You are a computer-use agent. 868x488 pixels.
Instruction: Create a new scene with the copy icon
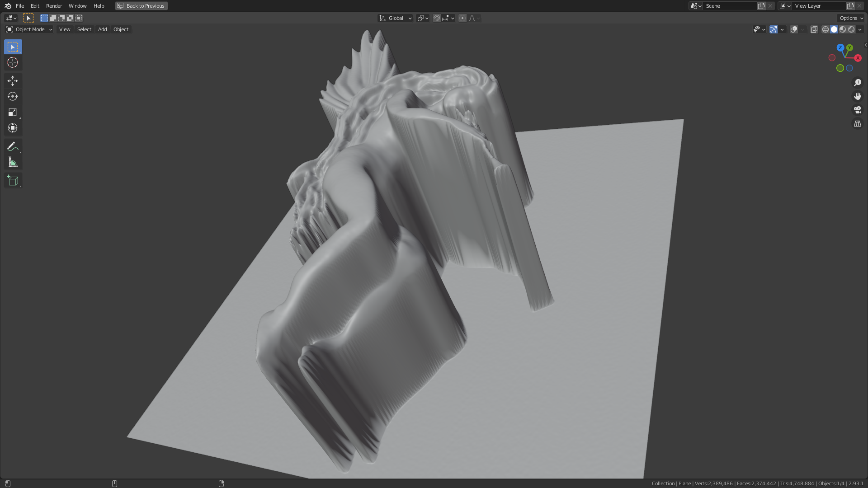click(761, 6)
